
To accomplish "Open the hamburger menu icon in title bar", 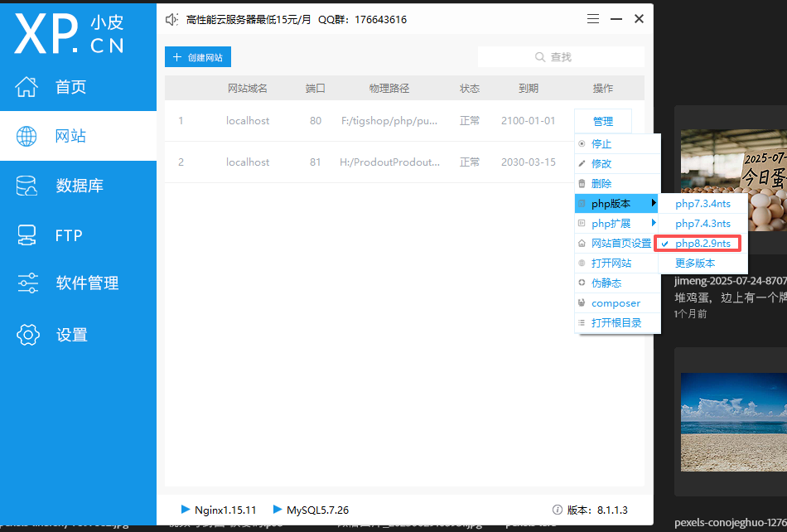I will [593, 19].
